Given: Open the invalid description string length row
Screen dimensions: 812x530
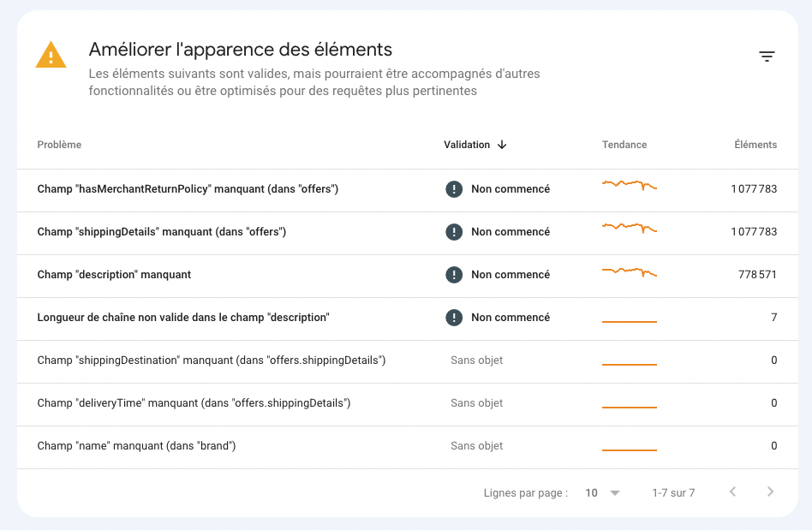Looking at the screenshot, I should click(183, 318).
